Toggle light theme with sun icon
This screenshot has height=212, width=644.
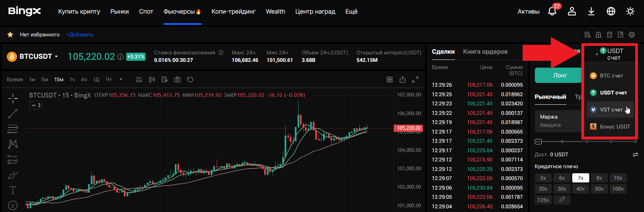630,12
